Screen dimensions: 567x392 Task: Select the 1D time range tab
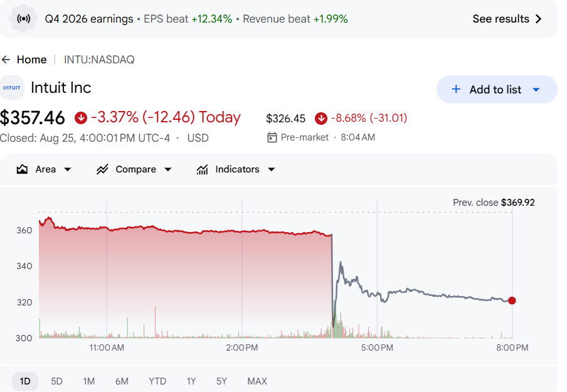click(x=25, y=381)
